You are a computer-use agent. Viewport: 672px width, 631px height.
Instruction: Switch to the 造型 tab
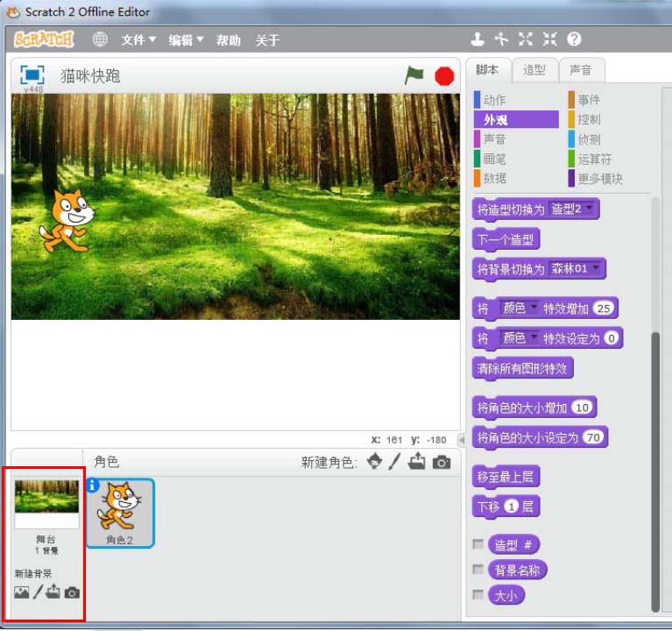pos(534,70)
